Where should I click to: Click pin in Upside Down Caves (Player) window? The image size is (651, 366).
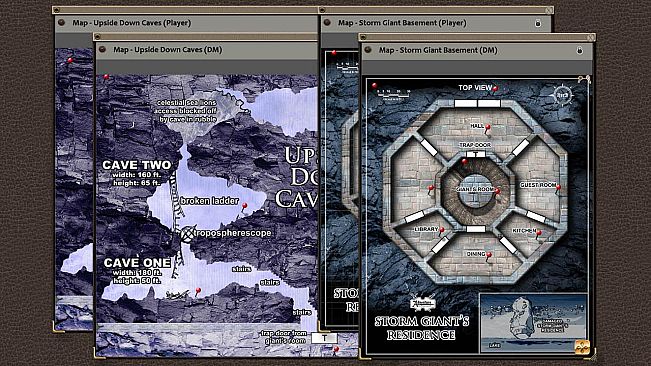pos(70,61)
